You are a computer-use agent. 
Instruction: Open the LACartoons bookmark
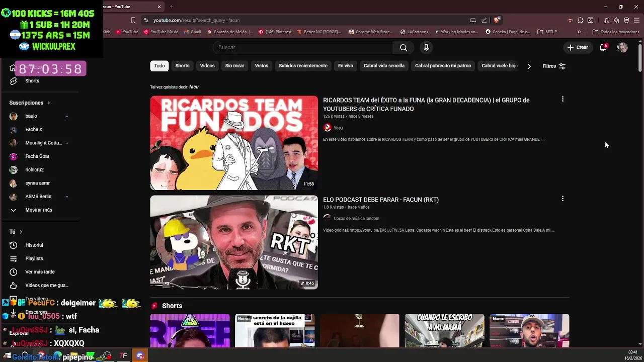[x=414, y=32]
